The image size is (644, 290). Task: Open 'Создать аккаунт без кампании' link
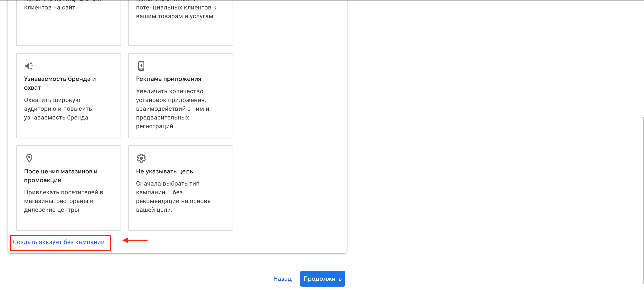click(59, 242)
